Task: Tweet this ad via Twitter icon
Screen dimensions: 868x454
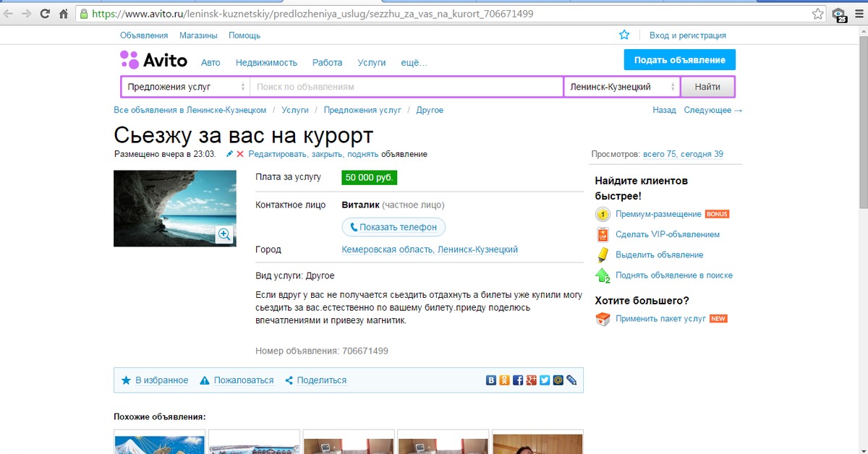Action: [x=545, y=380]
